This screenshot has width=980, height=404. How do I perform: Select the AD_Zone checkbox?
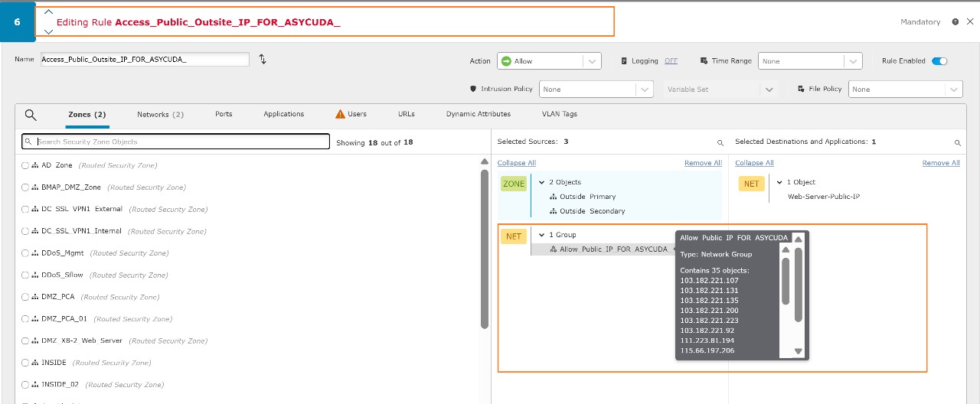coord(25,165)
